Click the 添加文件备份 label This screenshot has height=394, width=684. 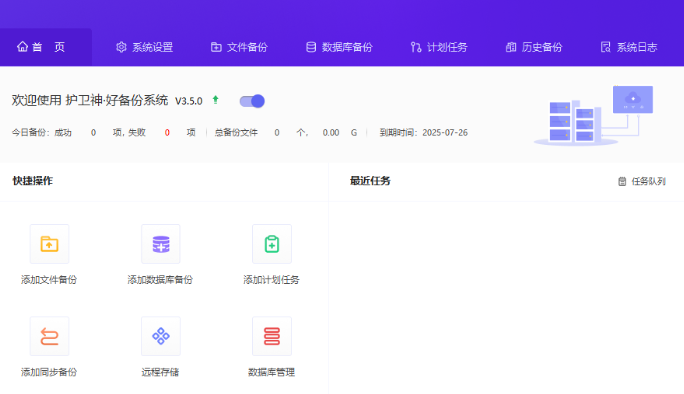click(49, 280)
